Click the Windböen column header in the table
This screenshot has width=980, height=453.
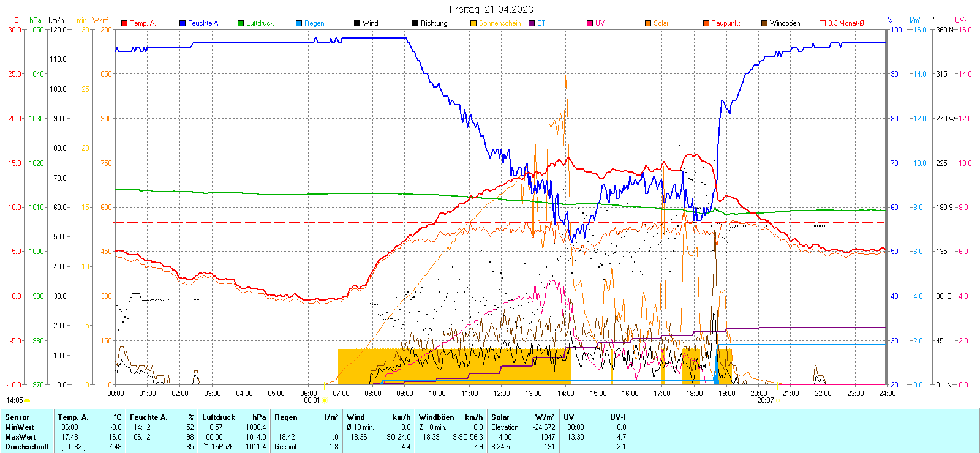(x=437, y=417)
